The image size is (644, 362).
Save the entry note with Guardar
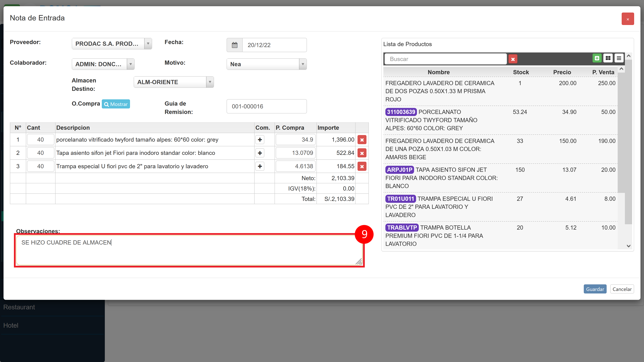(595, 289)
